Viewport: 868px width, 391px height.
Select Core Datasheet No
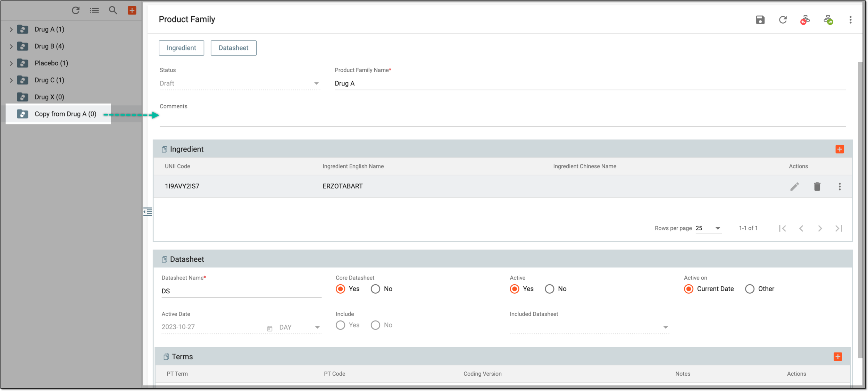pos(375,289)
